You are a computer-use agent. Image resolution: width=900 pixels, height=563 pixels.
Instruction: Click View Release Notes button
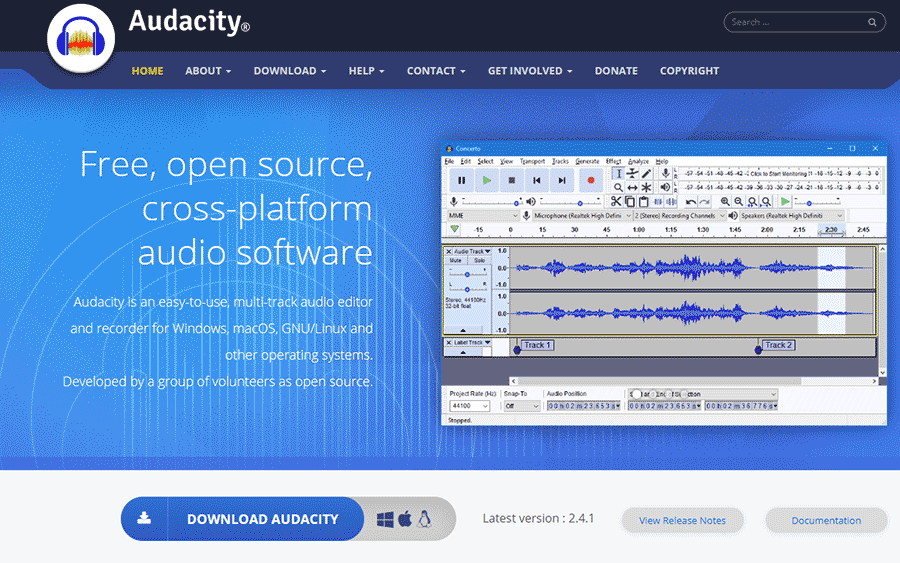coord(682,521)
